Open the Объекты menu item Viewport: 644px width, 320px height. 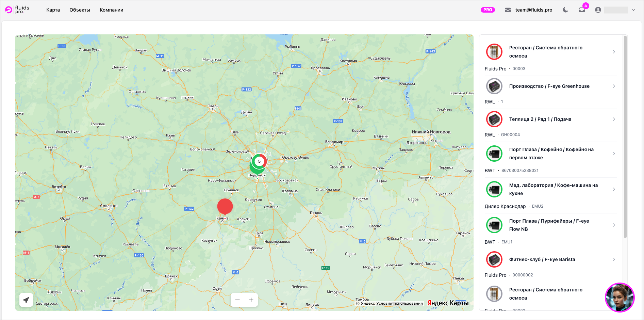click(x=80, y=10)
